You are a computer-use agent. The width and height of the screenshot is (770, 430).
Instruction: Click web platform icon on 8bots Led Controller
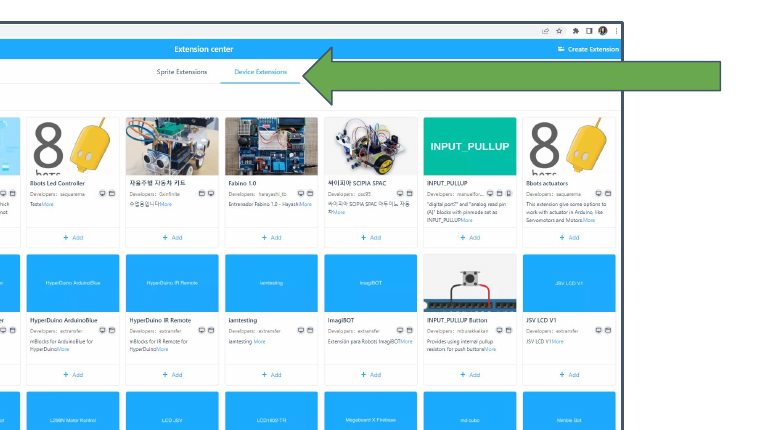coord(112,193)
